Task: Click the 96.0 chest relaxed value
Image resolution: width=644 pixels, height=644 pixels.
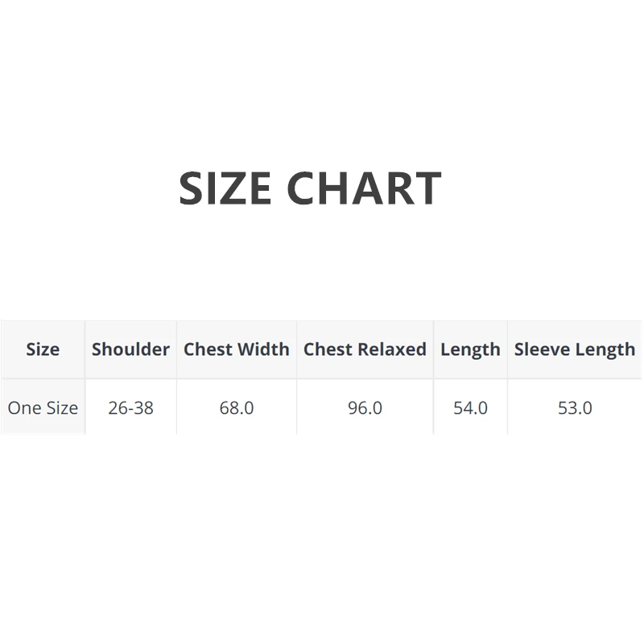Action: click(x=365, y=408)
